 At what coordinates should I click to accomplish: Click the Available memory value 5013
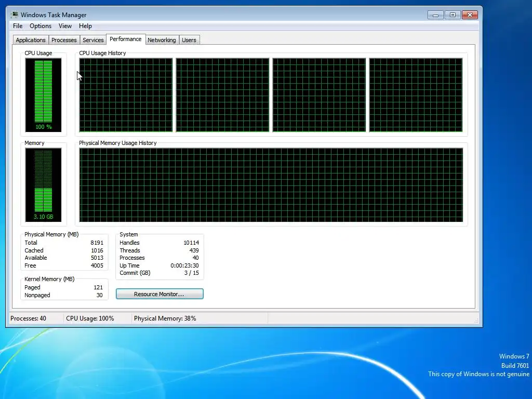click(x=97, y=258)
